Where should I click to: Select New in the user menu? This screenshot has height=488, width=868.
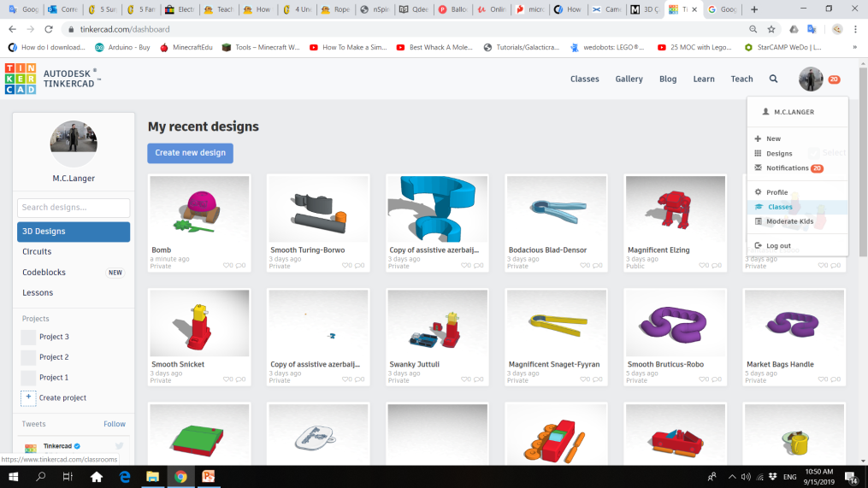pos(773,138)
